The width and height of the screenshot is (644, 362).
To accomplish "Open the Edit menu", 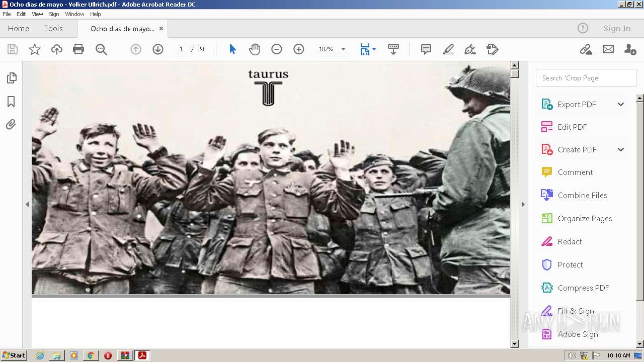I will pyautogui.click(x=21, y=14).
